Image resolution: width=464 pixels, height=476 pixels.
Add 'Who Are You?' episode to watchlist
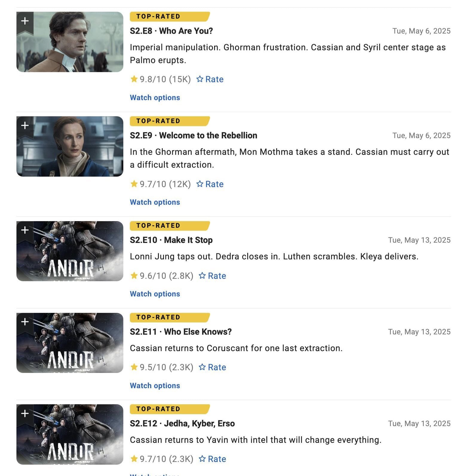[25, 22]
